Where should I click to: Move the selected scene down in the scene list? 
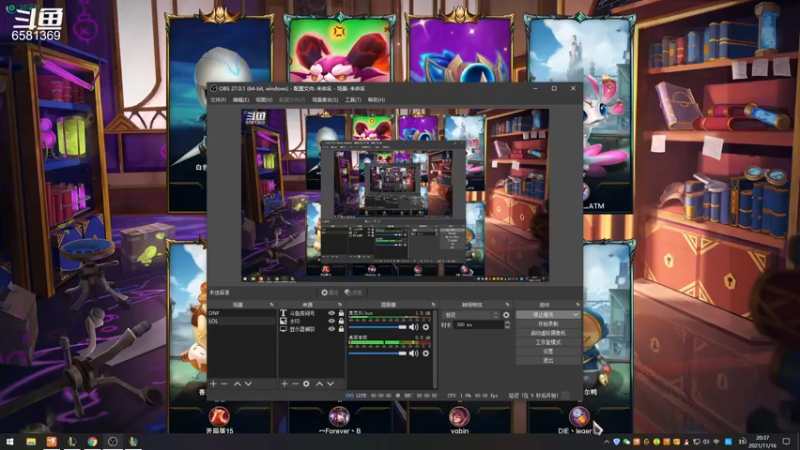[248, 384]
